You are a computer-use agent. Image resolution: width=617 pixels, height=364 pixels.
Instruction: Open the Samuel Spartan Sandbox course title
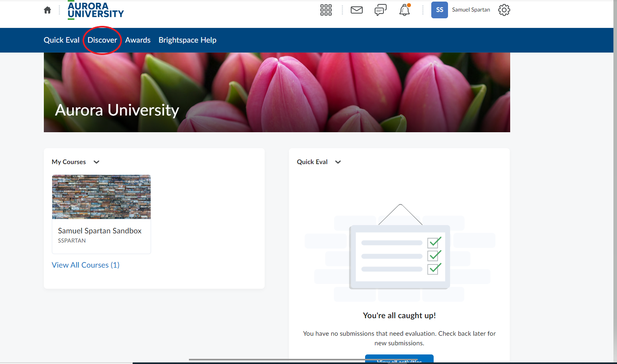pos(100,231)
